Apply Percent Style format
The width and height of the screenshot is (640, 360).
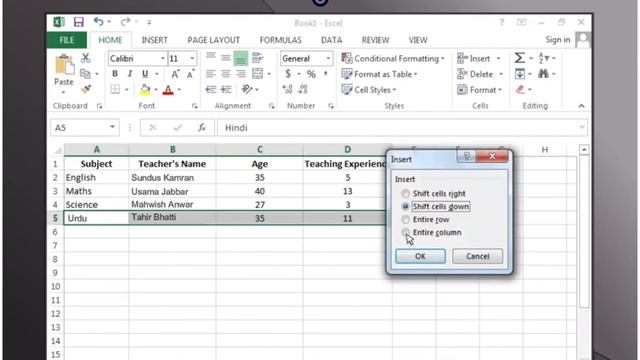(x=311, y=74)
